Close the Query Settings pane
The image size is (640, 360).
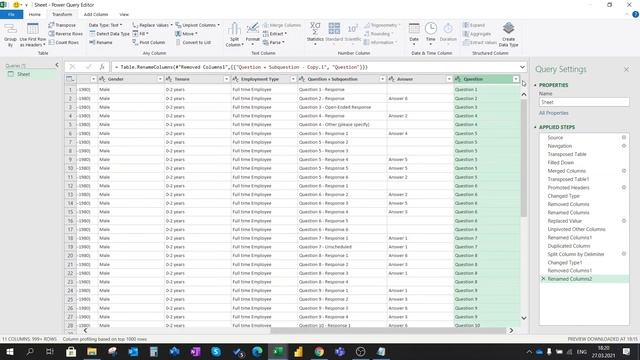[x=626, y=70]
